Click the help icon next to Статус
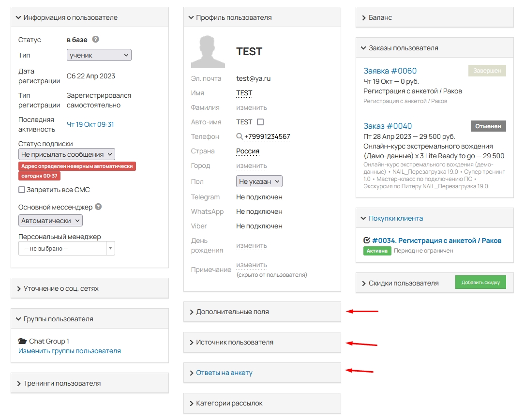Screen dimensions: 525x420 [x=96, y=40]
